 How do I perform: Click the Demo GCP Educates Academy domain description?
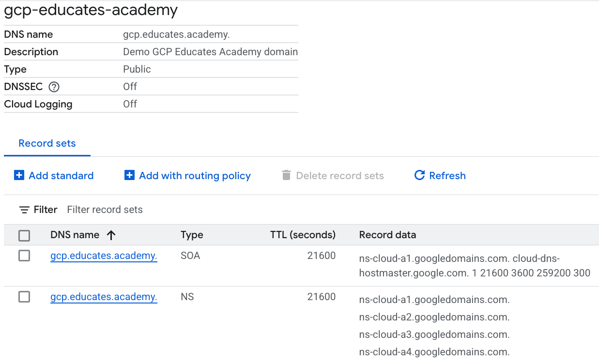click(x=211, y=52)
